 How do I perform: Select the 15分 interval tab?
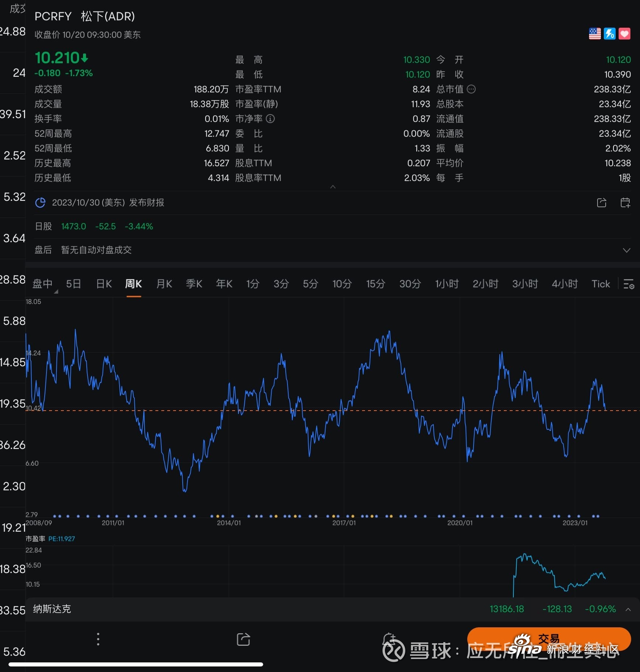point(375,284)
